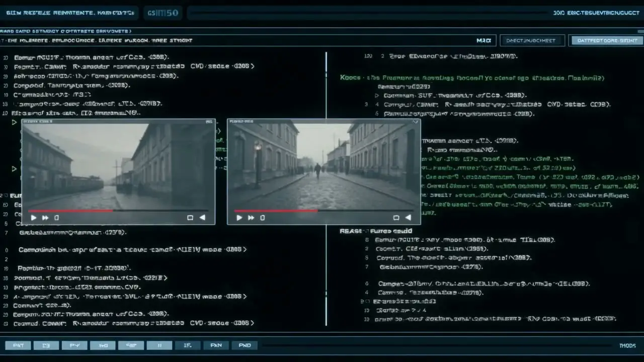This screenshot has width=644, height=362.
Task: Click the right video frame showing a walking figure
Action: (324, 166)
